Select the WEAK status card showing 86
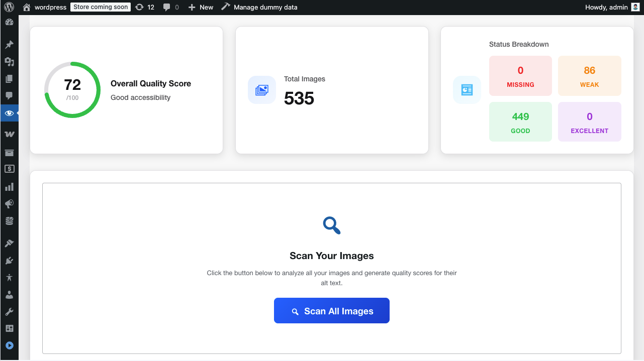This screenshot has height=361, width=644. coord(589,76)
